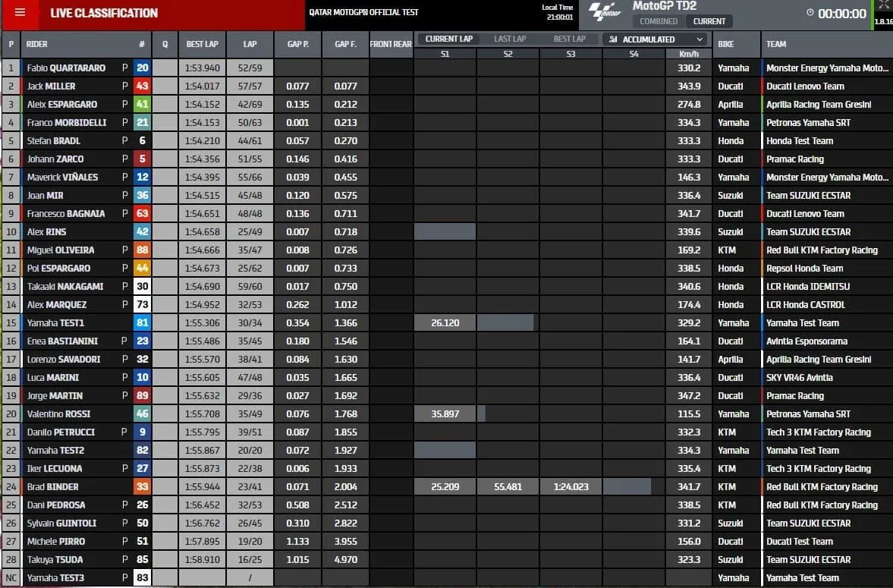Click the GAP P. column header
This screenshot has height=588, width=893.
298,44
